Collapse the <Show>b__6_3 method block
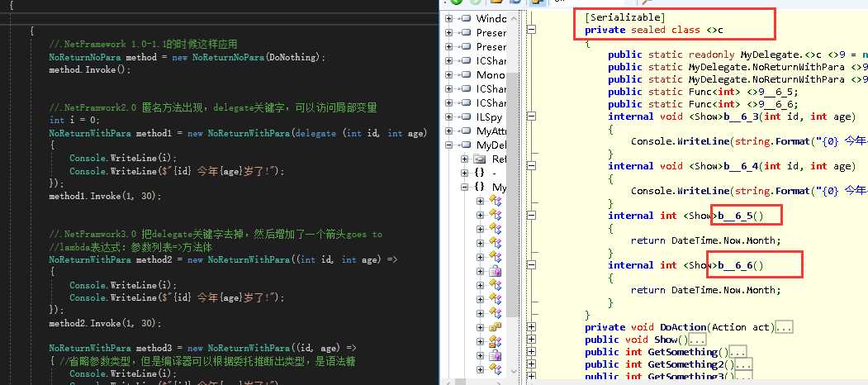 531,116
